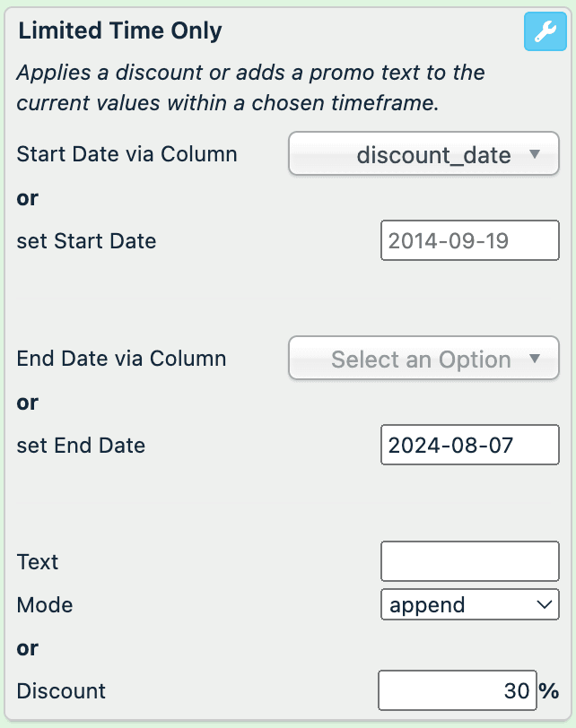Click the arrow beside discount_date
Image resolution: width=576 pixels, height=728 pixels.
[535, 154]
